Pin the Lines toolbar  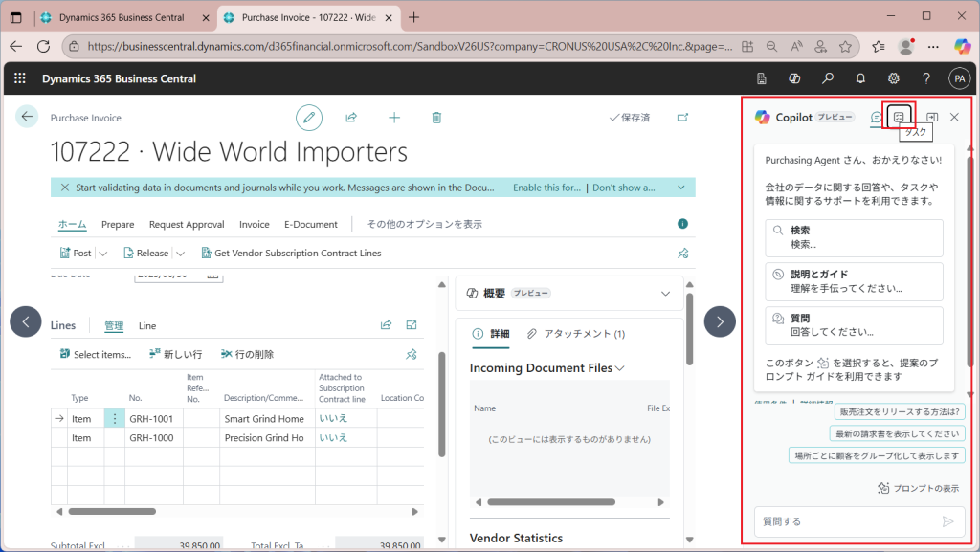(x=412, y=354)
